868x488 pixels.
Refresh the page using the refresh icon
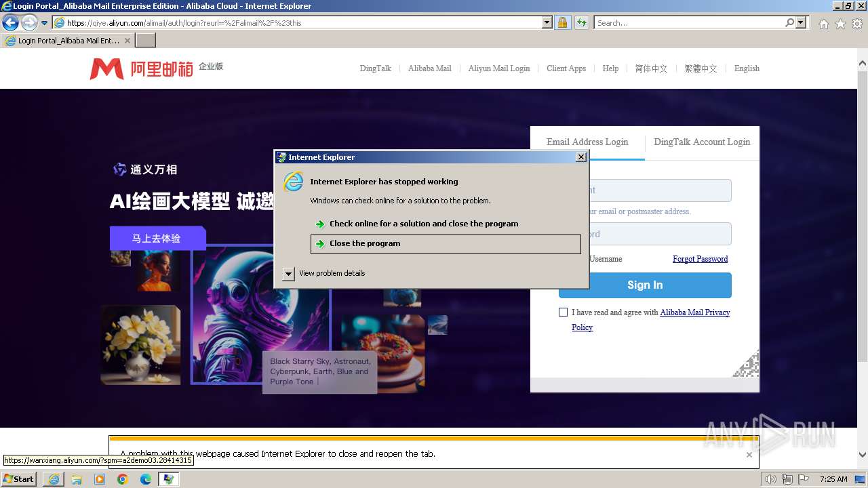coord(581,23)
